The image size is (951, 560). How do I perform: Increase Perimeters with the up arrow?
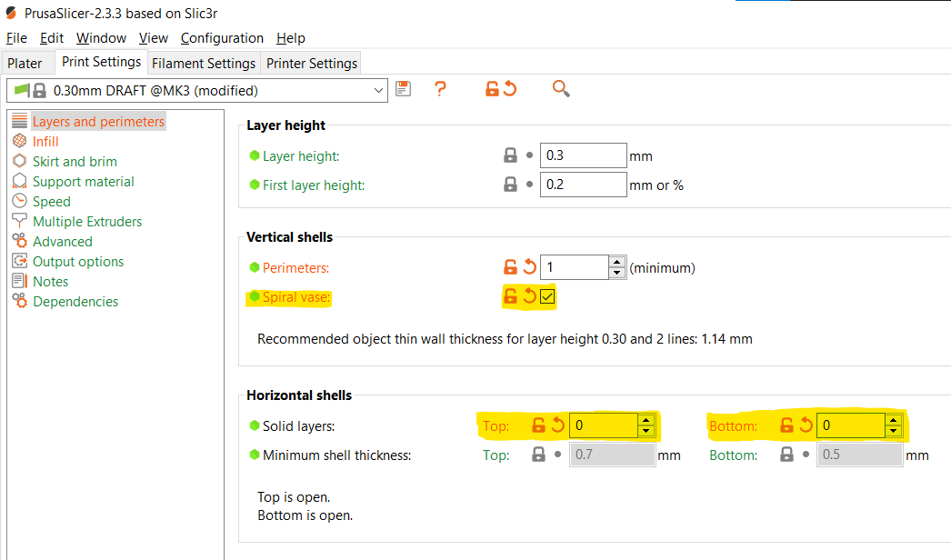pyautogui.click(x=616, y=262)
